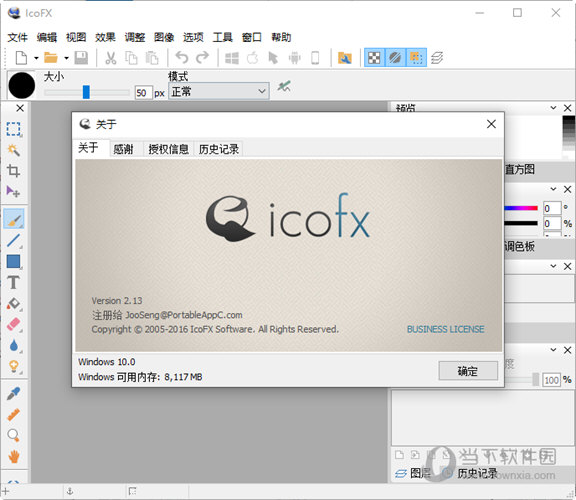Open the new file dropdown arrow

pos(36,58)
